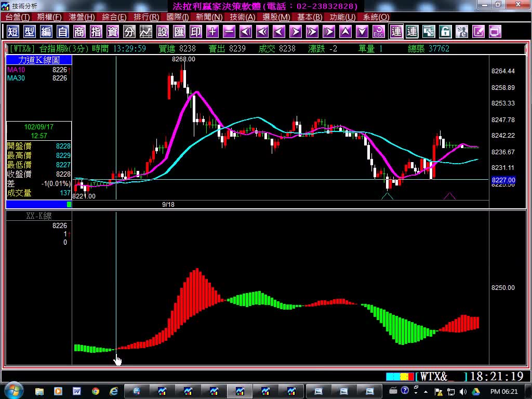Open the Windows Start button
The height and width of the screenshot is (399, 532).
pyautogui.click(x=14, y=391)
